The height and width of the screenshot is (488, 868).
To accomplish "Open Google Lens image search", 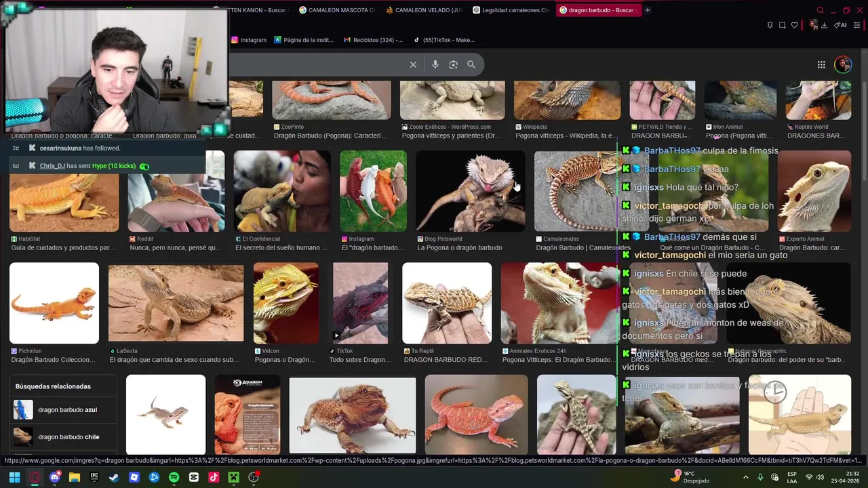I will (453, 64).
